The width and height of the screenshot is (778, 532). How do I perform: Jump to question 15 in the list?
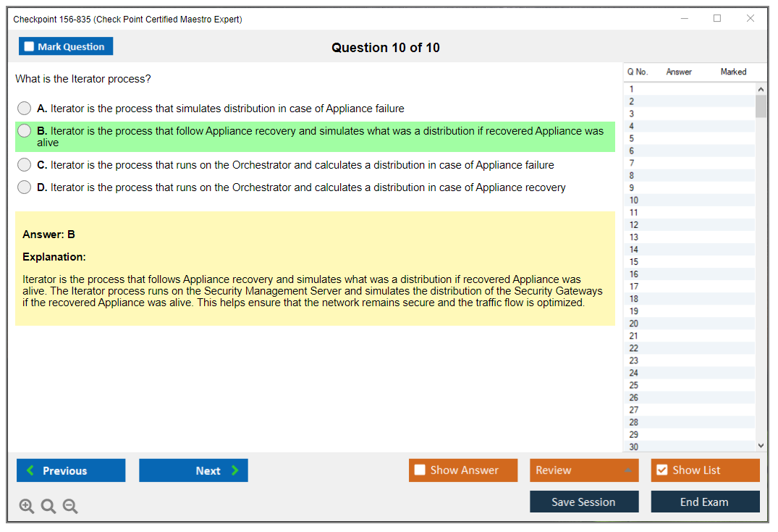[634, 262]
